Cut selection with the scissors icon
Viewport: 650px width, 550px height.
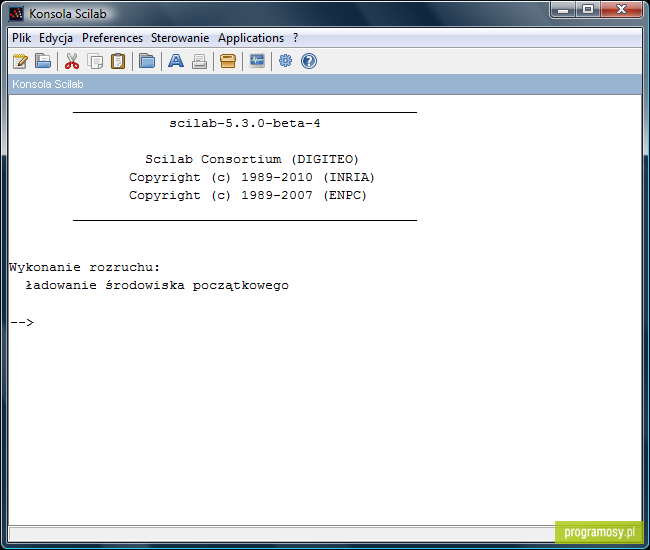72,61
